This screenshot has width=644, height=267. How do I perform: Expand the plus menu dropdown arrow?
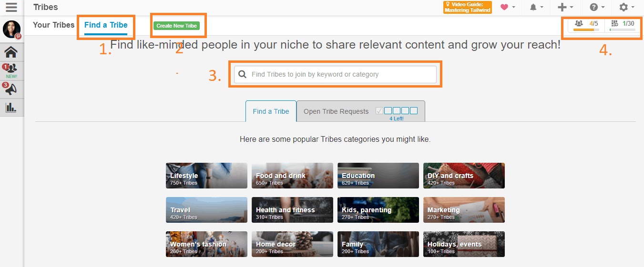point(572,8)
